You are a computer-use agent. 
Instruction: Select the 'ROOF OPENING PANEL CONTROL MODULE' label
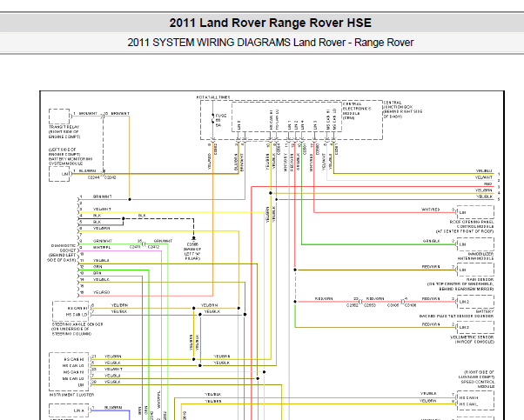[472, 224]
